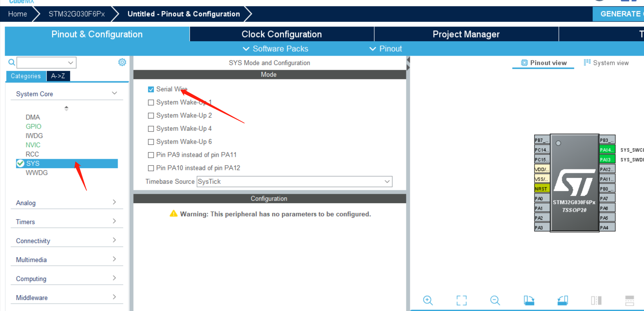Open the peripheral search combo box
This screenshot has height=311, width=644.
46,62
